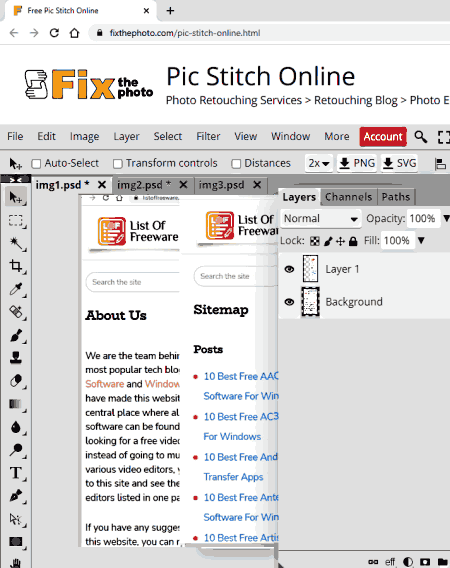The height and width of the screenshot is (568, 450).
Task: Expand the Opacity slider arrow
Action: pos(446,218)
